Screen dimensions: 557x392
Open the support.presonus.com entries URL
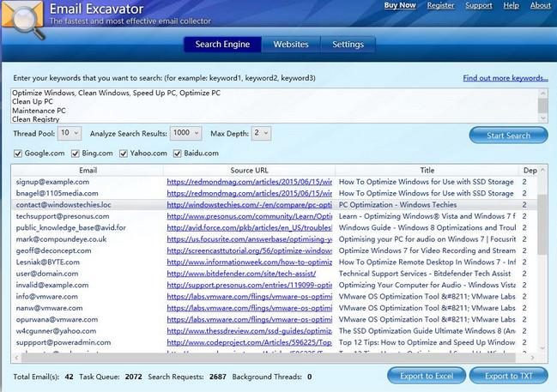pyautogui.click(x=250, y=285)
